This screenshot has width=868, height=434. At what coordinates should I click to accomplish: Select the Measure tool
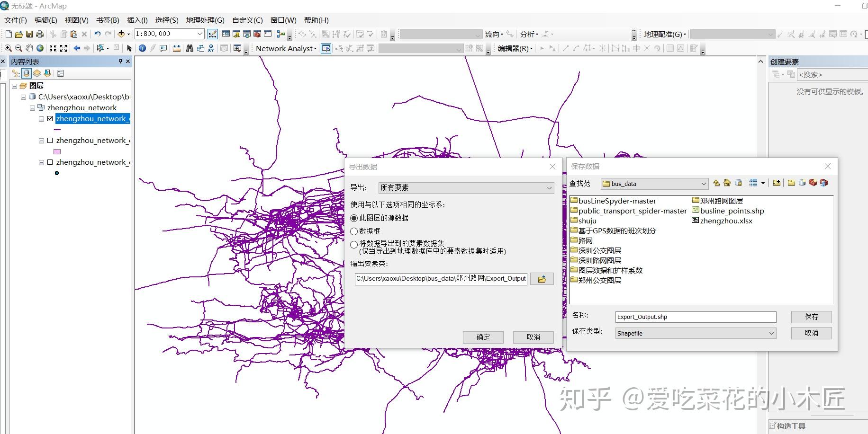point(177,48)
